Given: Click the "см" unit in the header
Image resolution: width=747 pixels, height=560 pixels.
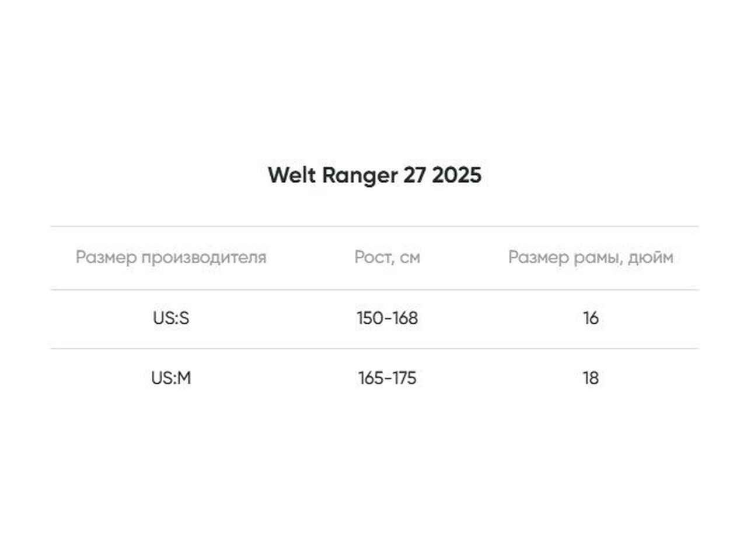Looking at the screenshot, I should pyautogui.click(x=410, y=257).
